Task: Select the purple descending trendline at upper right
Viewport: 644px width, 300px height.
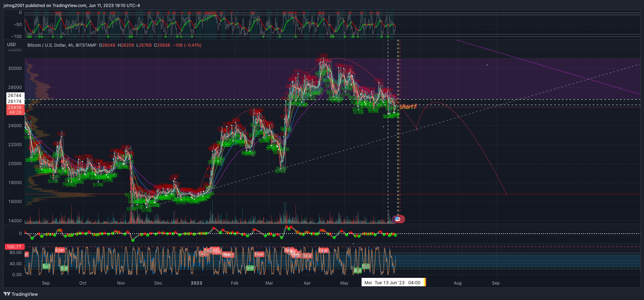Action: click(x=548, y=67)
